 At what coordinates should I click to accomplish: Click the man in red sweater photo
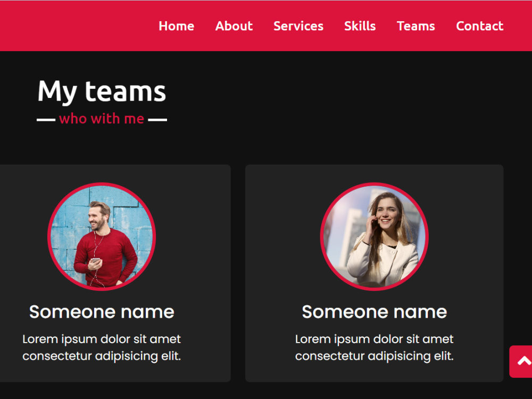click(x=102, y=237)
